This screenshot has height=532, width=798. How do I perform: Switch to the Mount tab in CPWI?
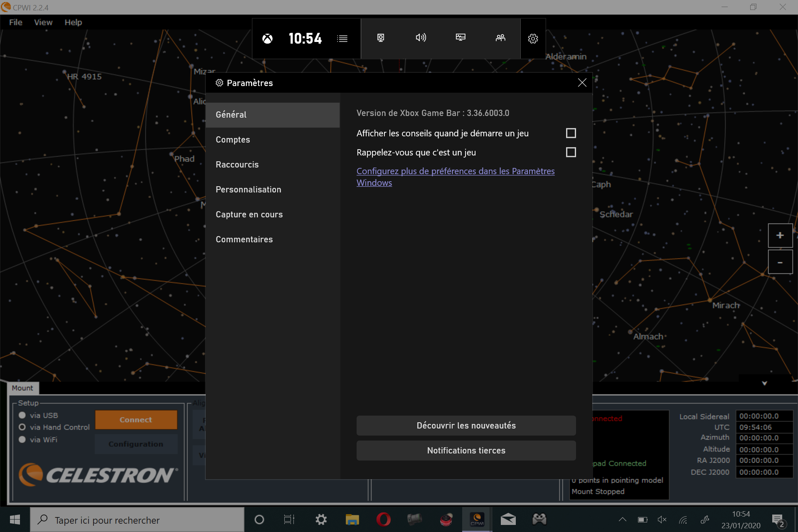click(22, 388)
